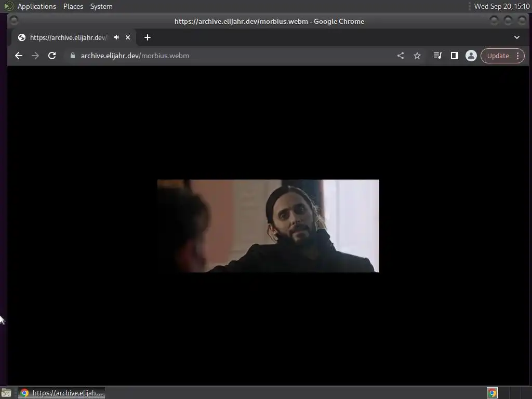Bookmark this tab with the star
Screen dimensions: 532x399
(x=417, y=56)
